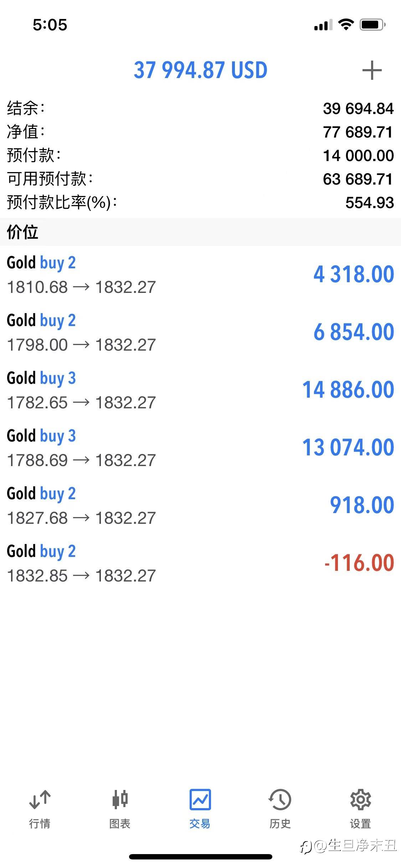Tap the 结余 balance value 39 694.84
401x868 pixels.
click(x=358, y=109)
